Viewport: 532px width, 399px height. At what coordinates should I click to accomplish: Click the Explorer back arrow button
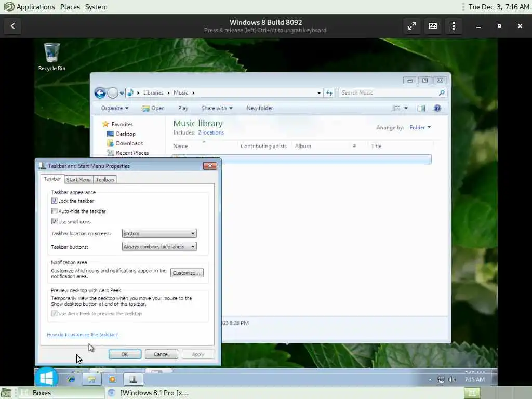[100, 92]
